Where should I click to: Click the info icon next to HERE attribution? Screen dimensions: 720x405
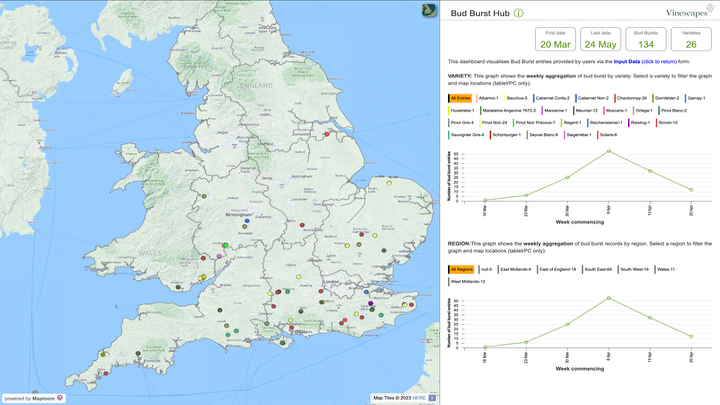[x=434, y=398]
